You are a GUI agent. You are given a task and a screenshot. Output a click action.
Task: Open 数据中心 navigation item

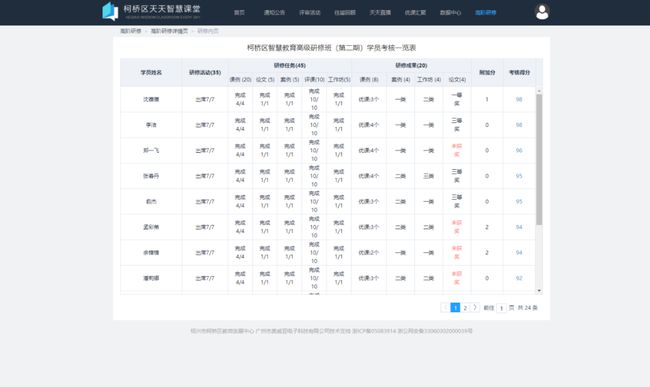[450, 12]
